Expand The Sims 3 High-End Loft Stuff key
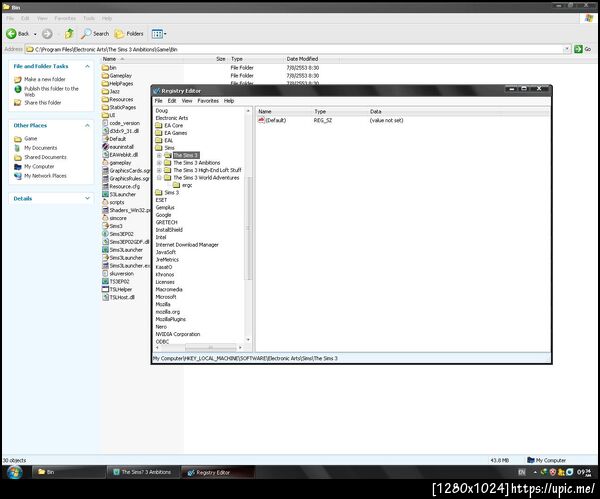The image size is (600, 499). pyautogui.click(x=159, y=170)
